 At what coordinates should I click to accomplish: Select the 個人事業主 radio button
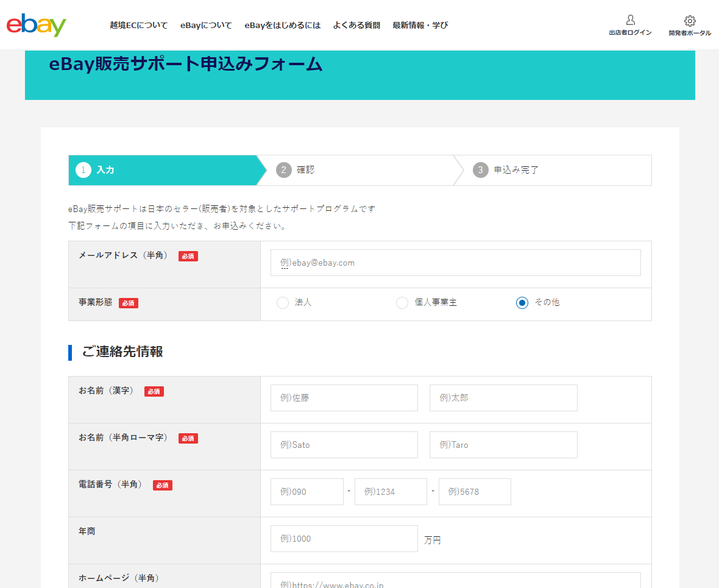pos(402,302)
